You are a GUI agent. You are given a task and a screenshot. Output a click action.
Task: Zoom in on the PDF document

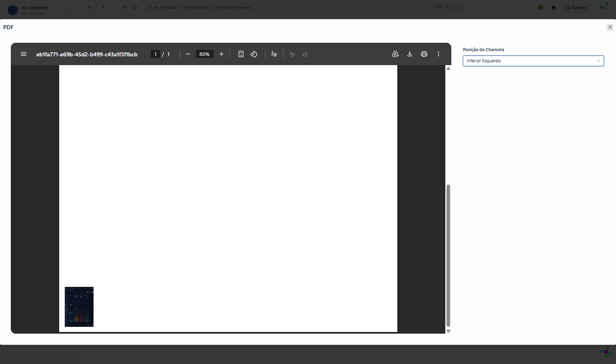(x=221, y=54)
